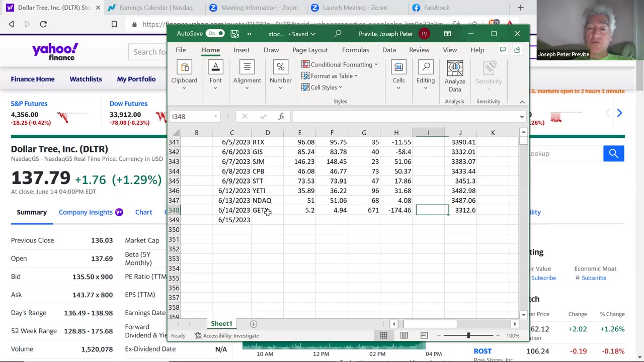Click the zoom out minus icon
This screenshot has height=362, width=644.
439,335
